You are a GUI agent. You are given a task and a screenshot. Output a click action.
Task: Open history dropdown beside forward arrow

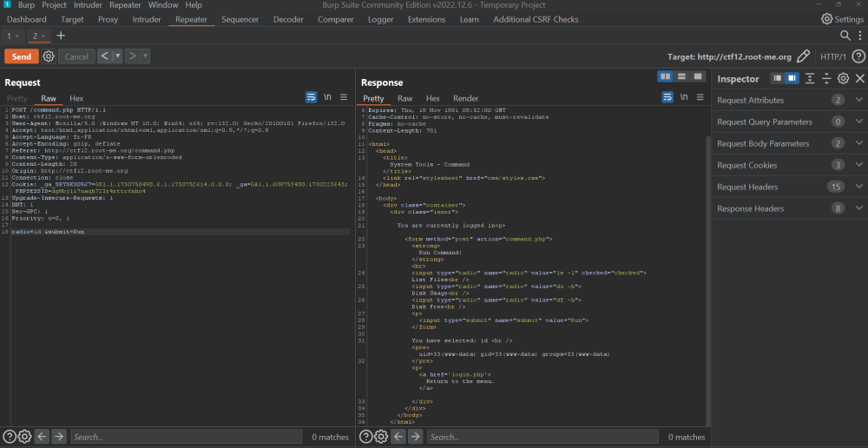click(145, 56)
